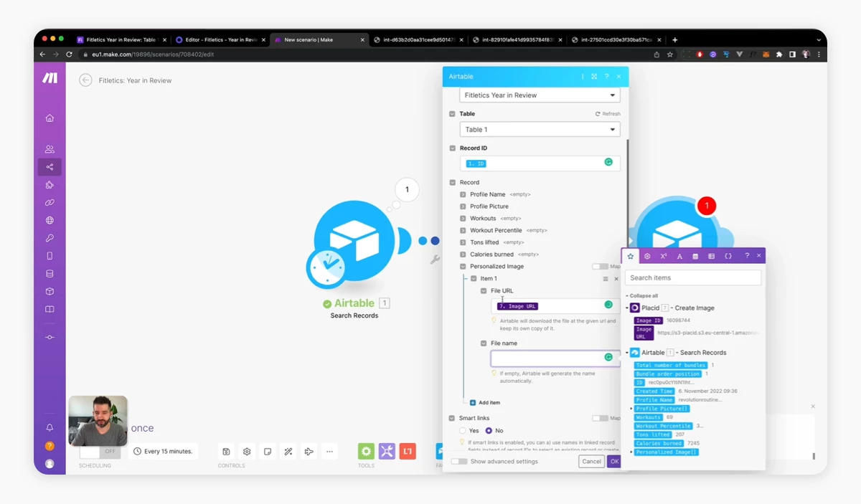Open the purple Tools wrench icon
Screen dimensions: 861x504
(387, 452)
